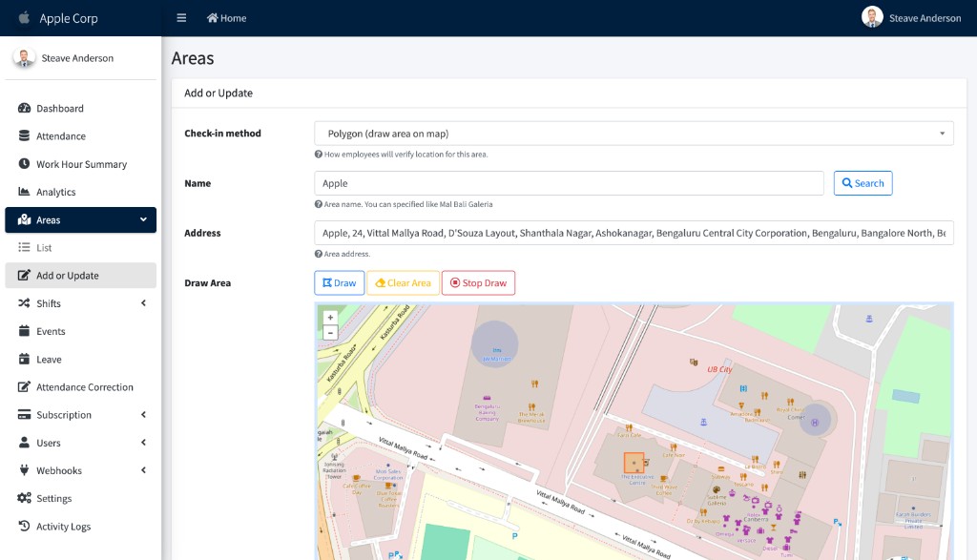977x560 pixels.
Task: Open the Analytics sidebar item
Action: point(55,192)
